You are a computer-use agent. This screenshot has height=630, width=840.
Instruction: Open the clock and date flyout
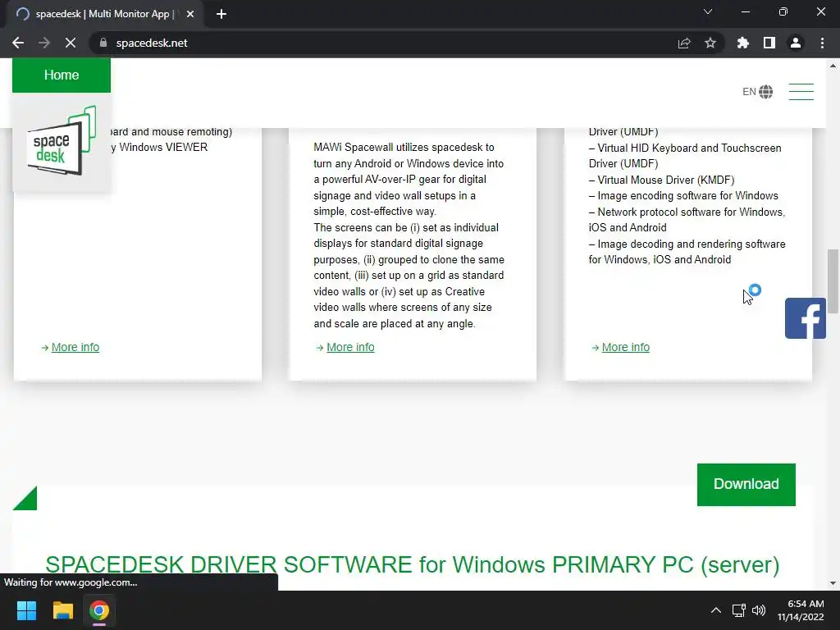click(801, 610)
